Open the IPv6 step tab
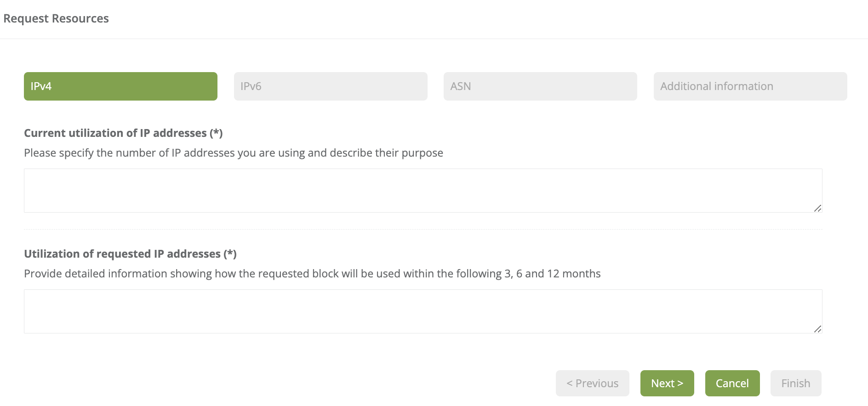This screenshot has height=406, width=868. point(331,86)
